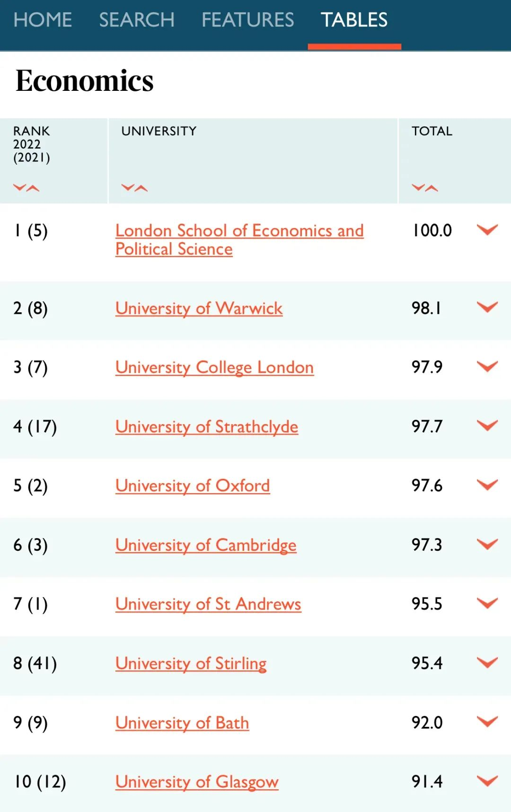The image size is (511, 812).
Task: Expand London School of Economics row details
Action: point(487,230)
